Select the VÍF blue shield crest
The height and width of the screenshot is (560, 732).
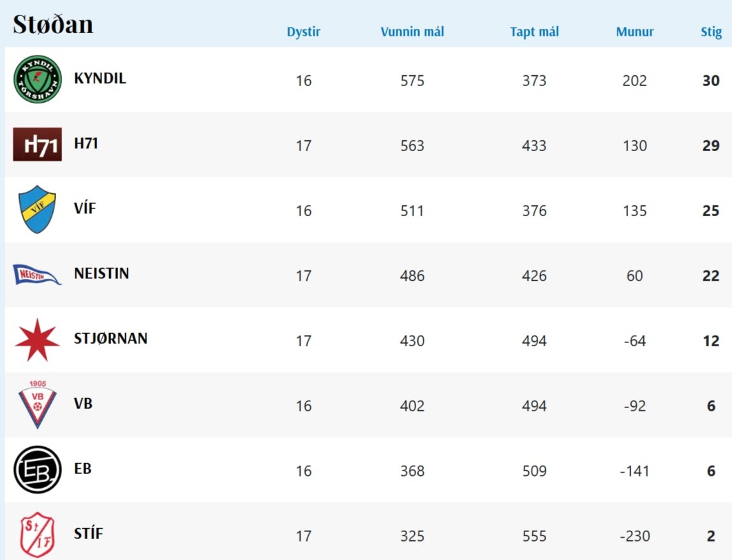click(x=38, y=209)
